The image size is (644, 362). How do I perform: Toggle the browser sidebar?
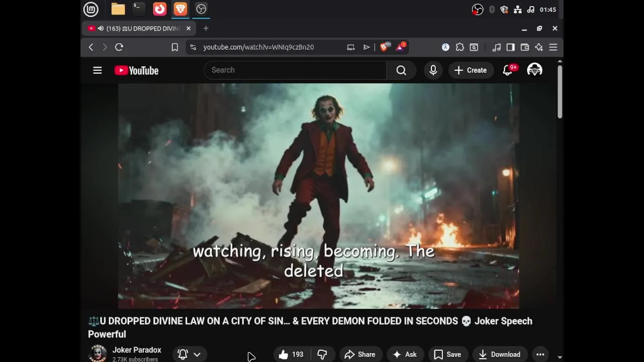point(511,47)
